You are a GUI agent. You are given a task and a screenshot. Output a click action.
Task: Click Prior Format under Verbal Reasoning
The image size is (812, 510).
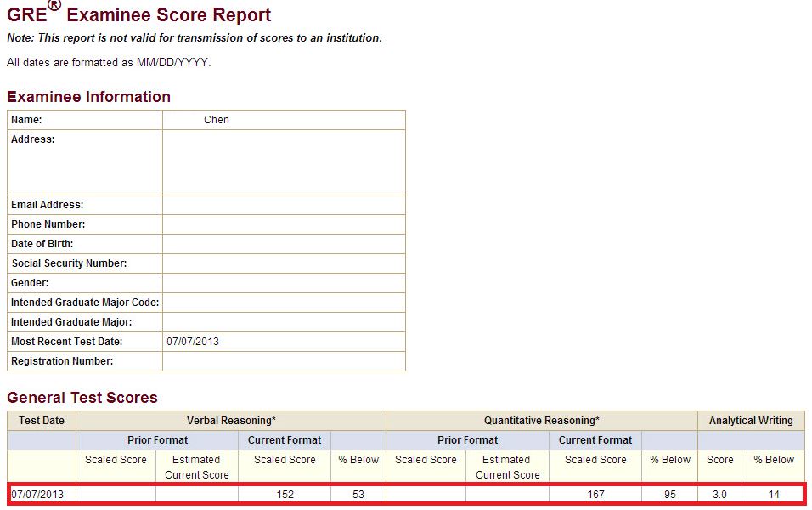157,440
